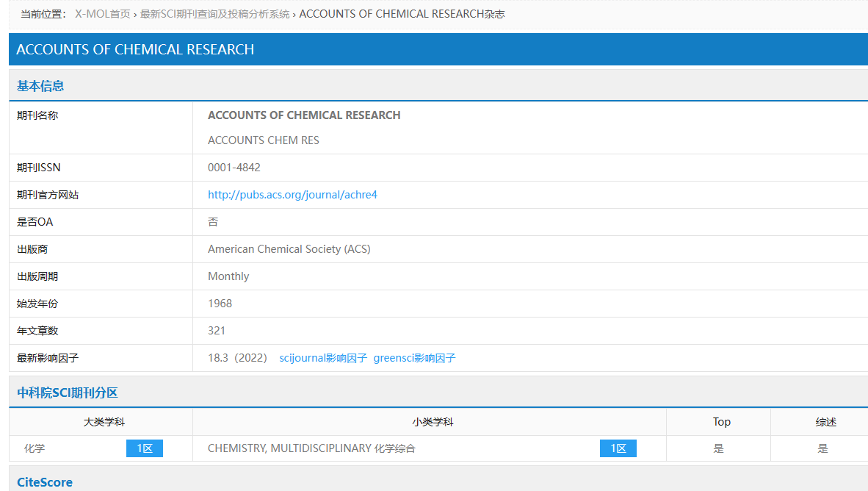Open the X-MOL首页 breadcrumb link

pos(103,14)
